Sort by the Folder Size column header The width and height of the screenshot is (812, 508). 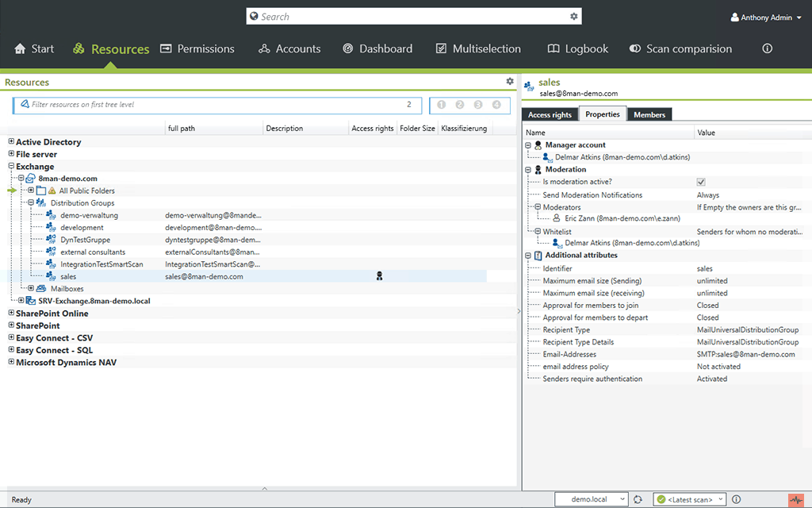point(417,128)
